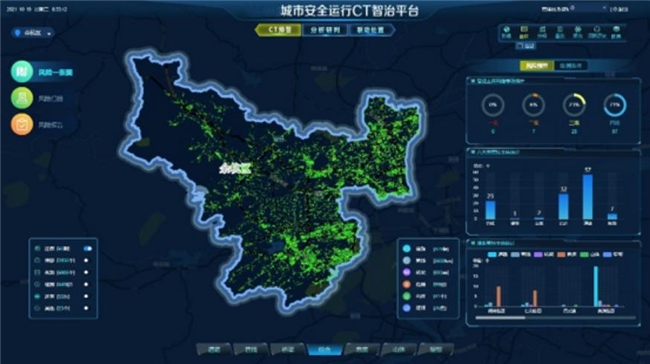Viewport: 650px width, 364px height.
Task: Select the lime-green second sidebar icon
Action: coord(22,98)
